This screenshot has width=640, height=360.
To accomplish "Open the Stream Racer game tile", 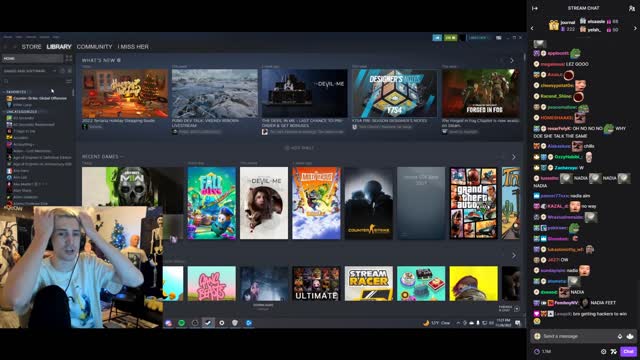I will [369, 284].
